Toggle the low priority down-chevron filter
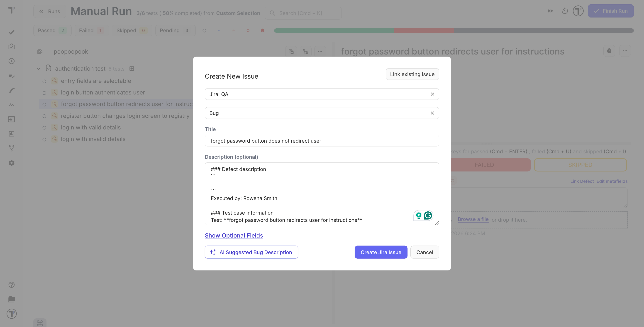The height and width of the screenshot is (327, 644). [219, 31]
